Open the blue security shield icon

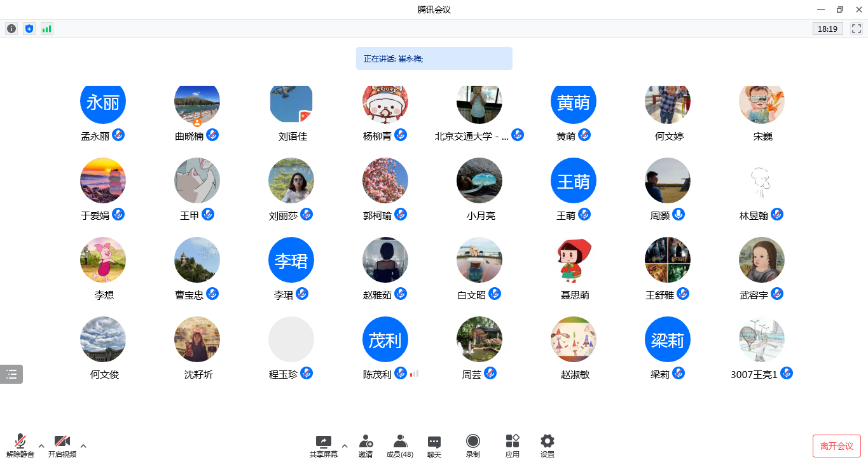(29, 29)
